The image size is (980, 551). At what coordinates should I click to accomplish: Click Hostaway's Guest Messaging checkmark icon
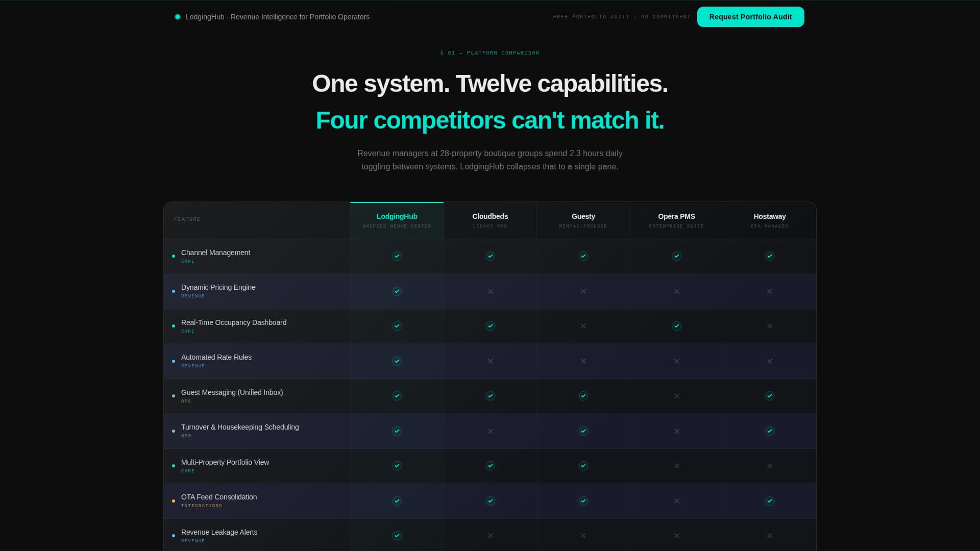[770, 396]
